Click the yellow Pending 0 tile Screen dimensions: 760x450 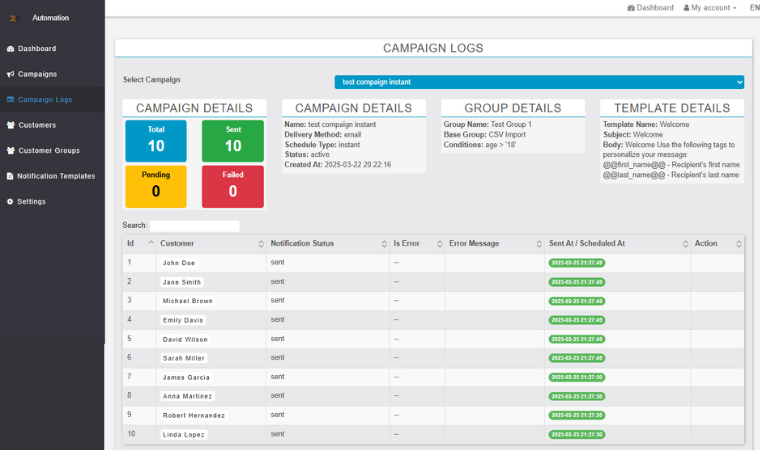tap(156, 187)
